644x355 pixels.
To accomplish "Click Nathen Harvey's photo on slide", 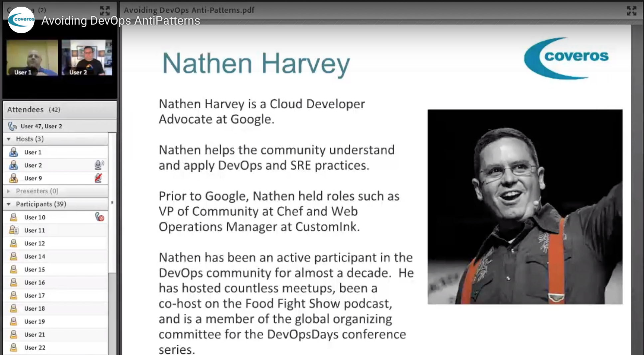I will [525, 207].
